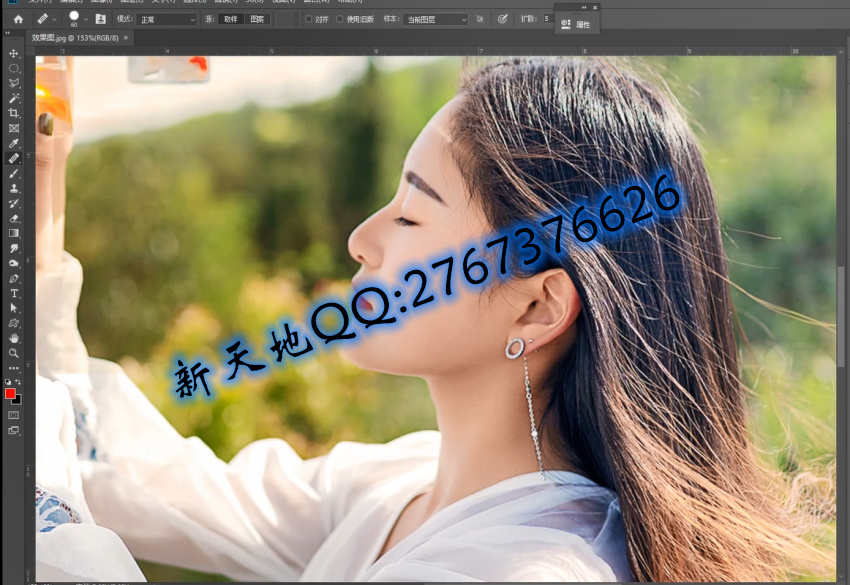Select the Horizontal Type tool

pos(14,293)
